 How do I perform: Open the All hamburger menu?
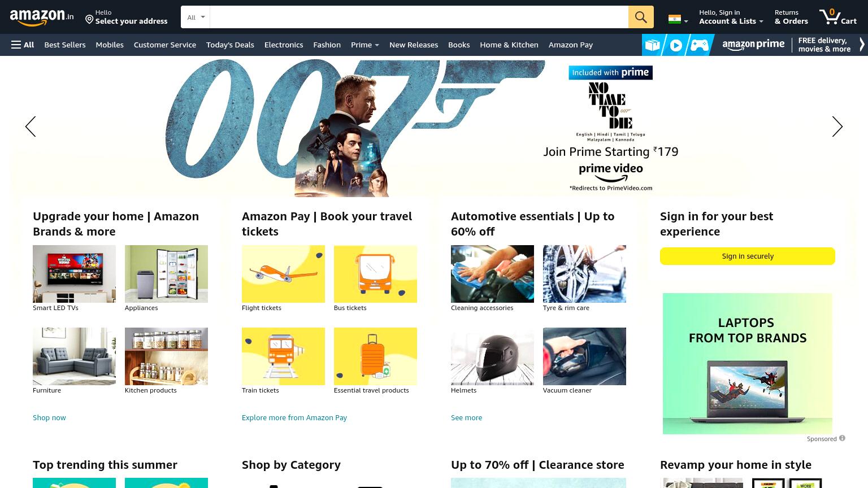(x=23, y=45)
